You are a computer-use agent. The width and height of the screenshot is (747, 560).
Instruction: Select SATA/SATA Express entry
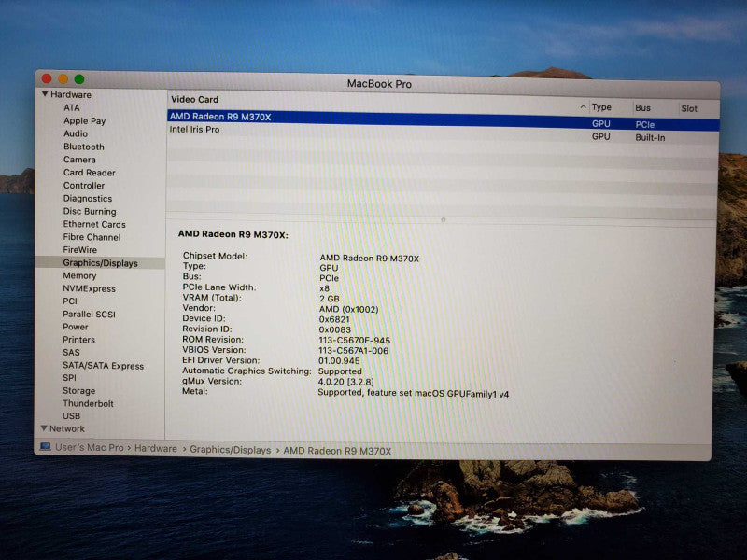point(104,365)
